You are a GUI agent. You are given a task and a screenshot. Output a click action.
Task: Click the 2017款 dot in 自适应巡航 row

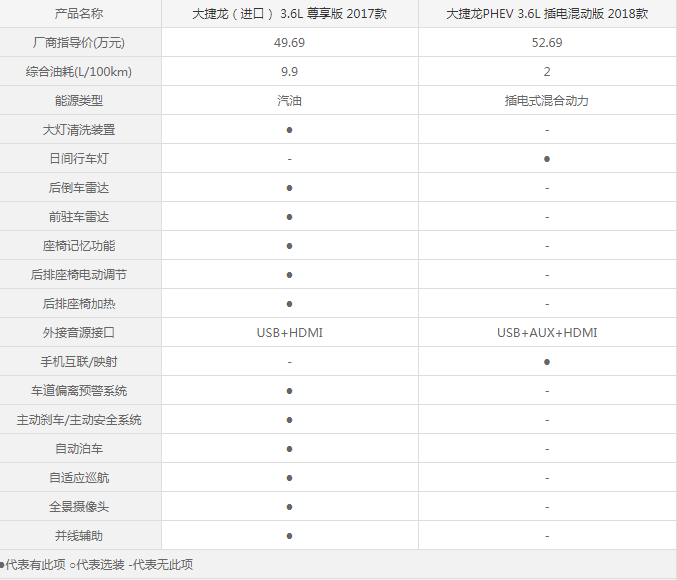point(289,478)
